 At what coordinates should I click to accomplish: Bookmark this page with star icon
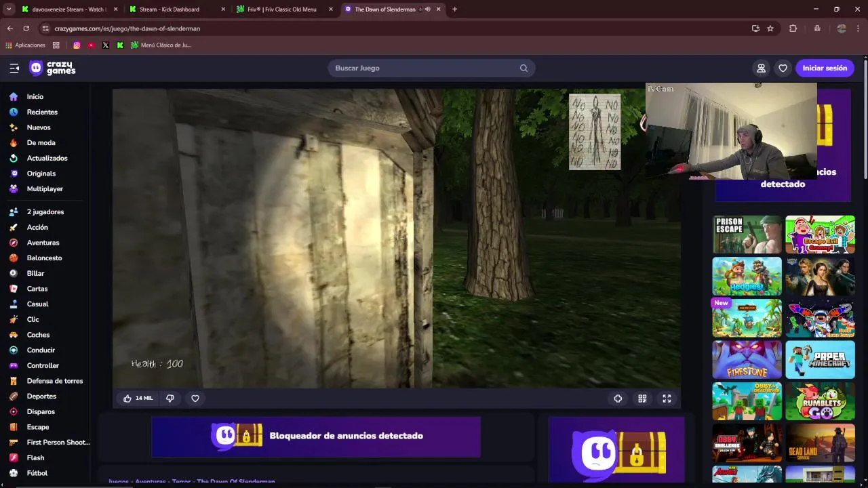(x=770, y=28)
